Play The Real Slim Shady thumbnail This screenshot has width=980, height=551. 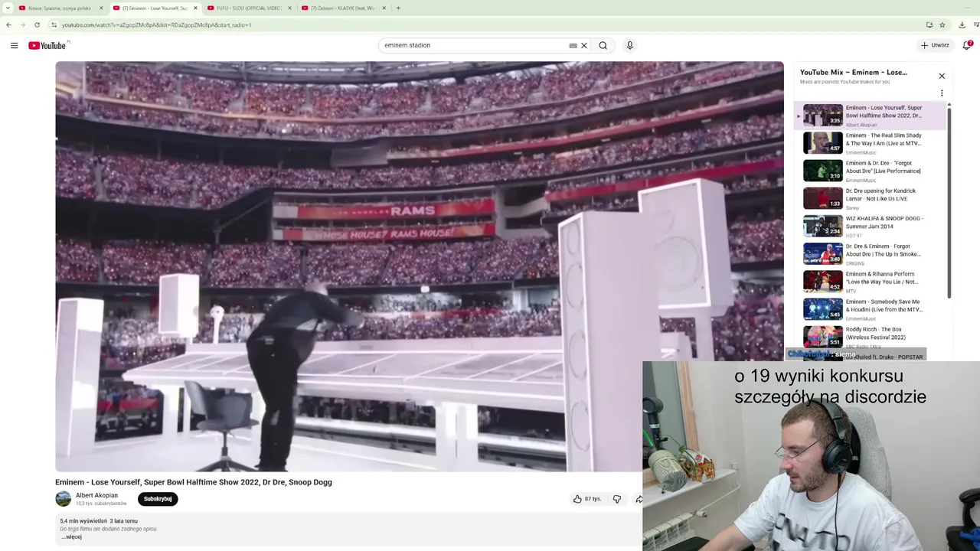(x=823, y=143)
